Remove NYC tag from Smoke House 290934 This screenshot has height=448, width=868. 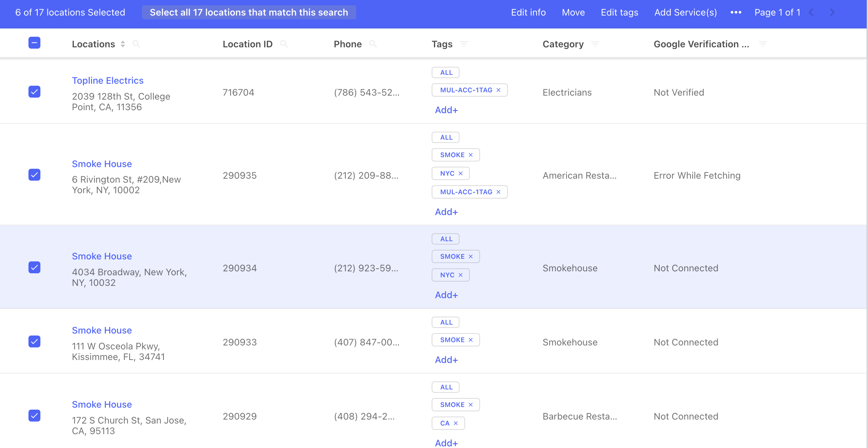(x=460, y=275)
